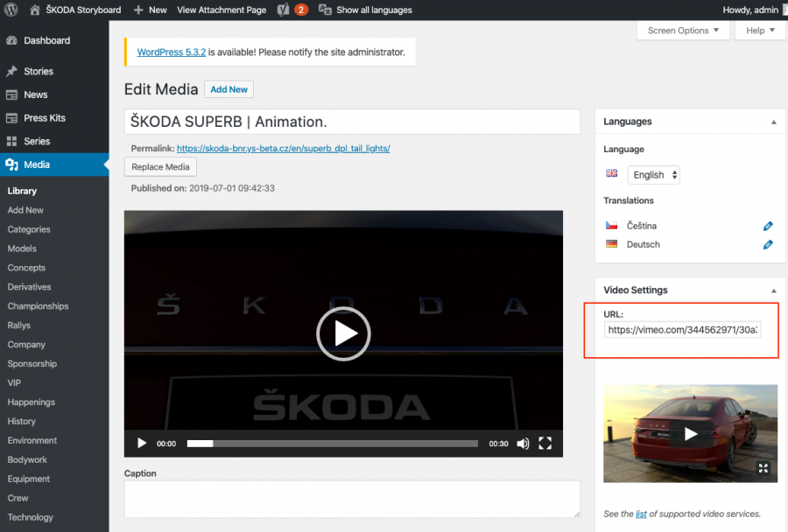Click the News sidebar icon

11,94
